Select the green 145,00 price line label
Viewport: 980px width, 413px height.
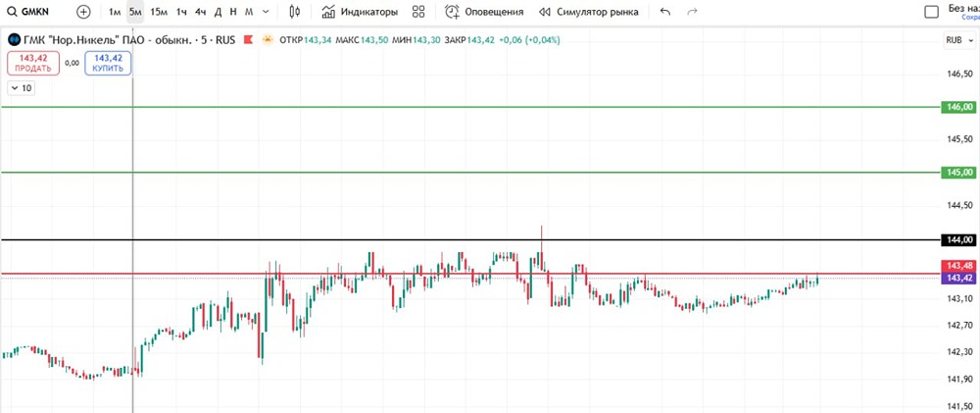pos(957,172)
